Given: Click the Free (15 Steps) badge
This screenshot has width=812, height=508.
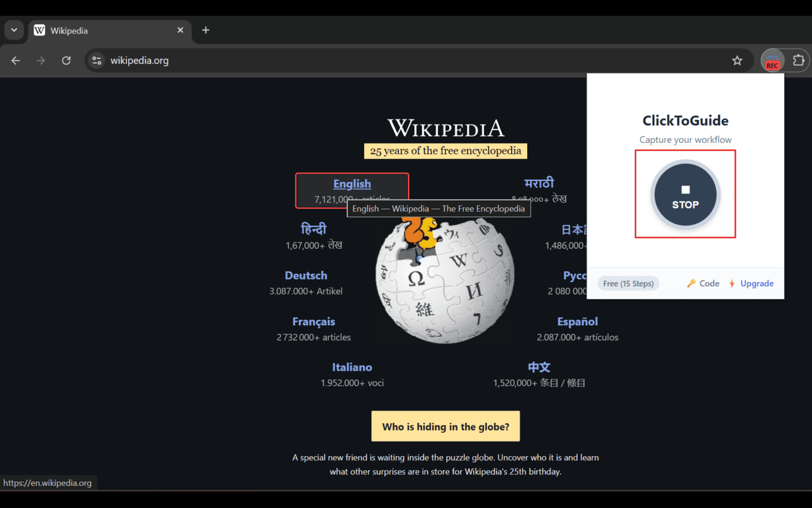Looking at the screenshot, I should [628, 283].
